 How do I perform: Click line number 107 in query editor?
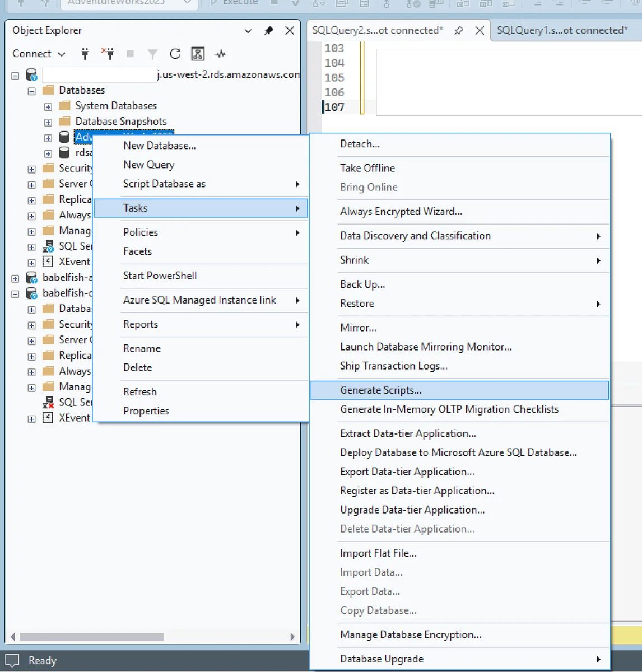pos(334,107)
